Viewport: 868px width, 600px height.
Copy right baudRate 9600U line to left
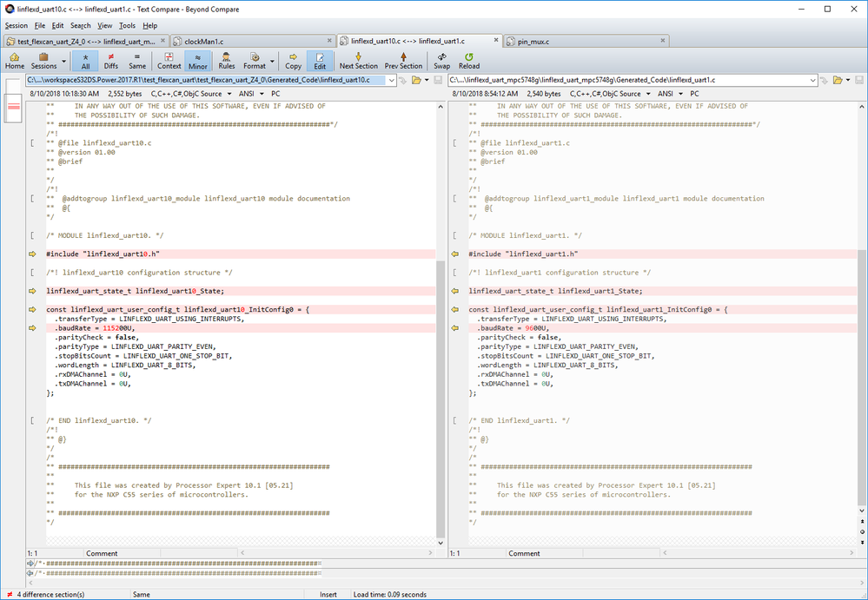coord(455,328)
